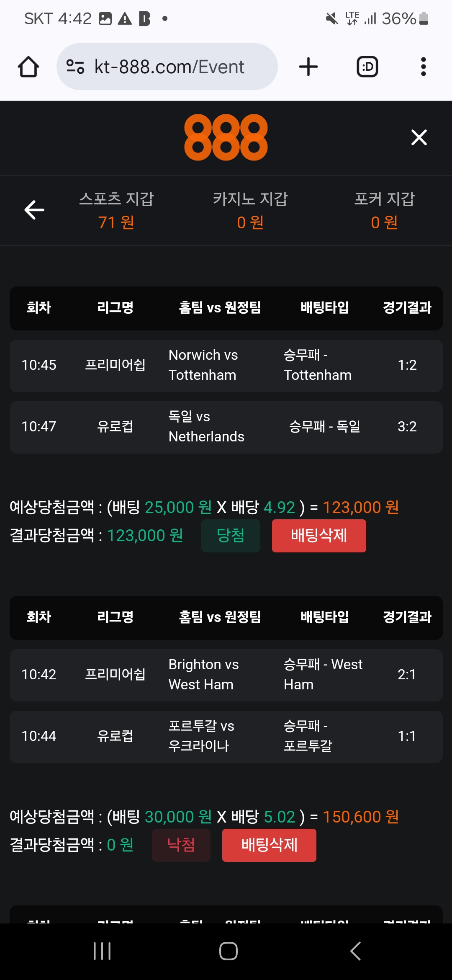The image size is (452, 980).
Task: Tap the Android home navigation button
Action: tap(229, 951)
